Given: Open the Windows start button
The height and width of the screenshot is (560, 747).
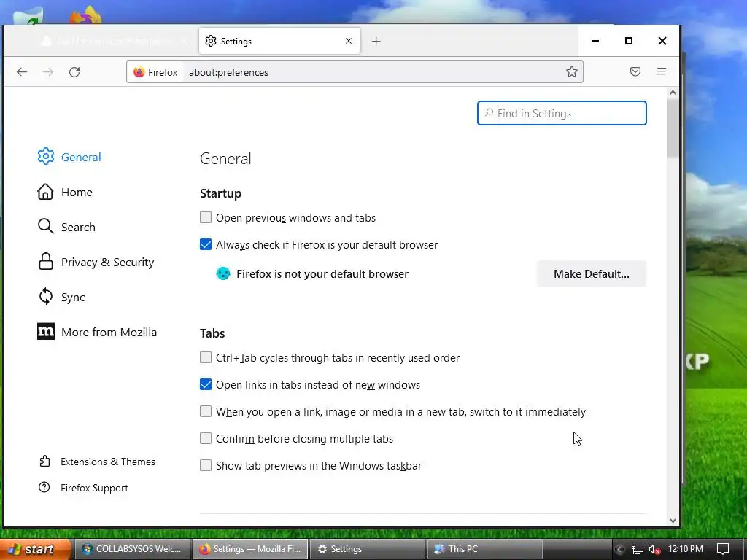Looking at the screenshot, I should pyautogui.click(x=36, y=549).
